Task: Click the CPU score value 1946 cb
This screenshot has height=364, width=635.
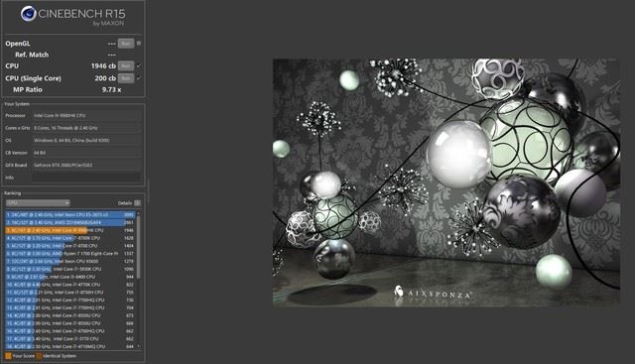Action: (x=103, y=66)
